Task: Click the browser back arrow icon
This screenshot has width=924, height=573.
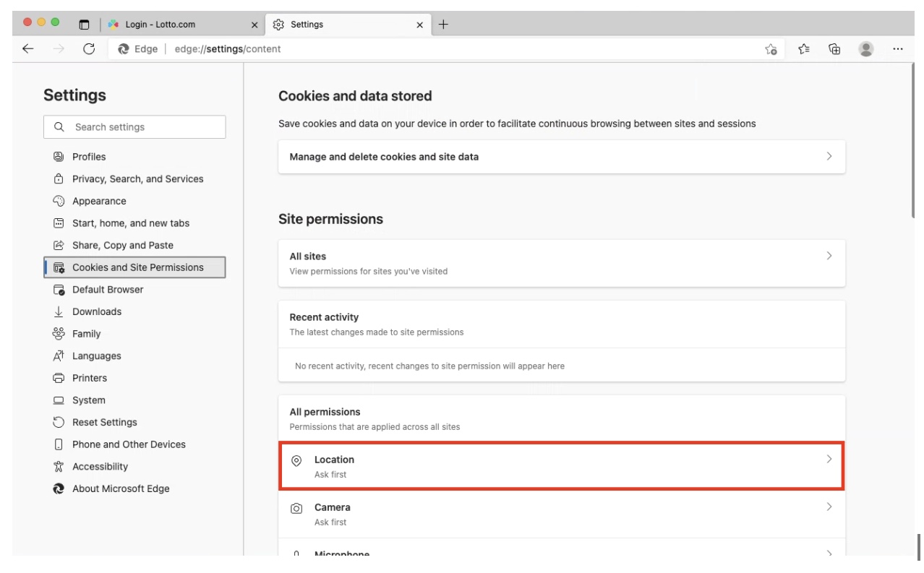Action: pyautogui.click(x=27, y=49)
